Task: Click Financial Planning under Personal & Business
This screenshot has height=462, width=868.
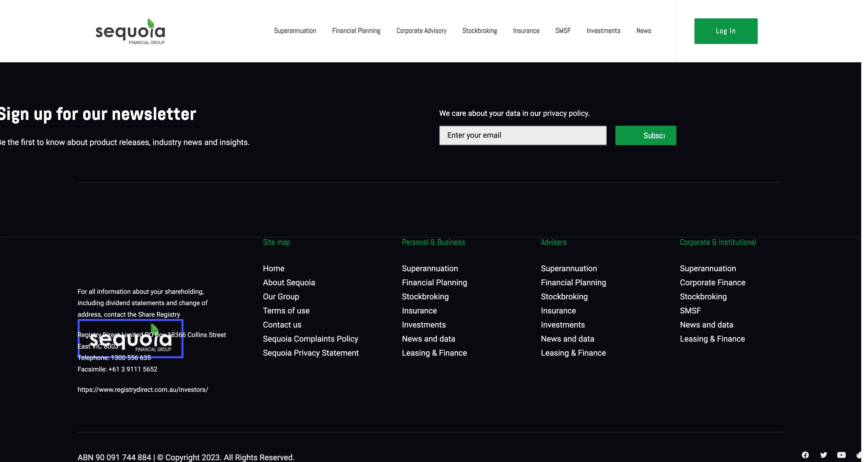Action: [434, 283]
